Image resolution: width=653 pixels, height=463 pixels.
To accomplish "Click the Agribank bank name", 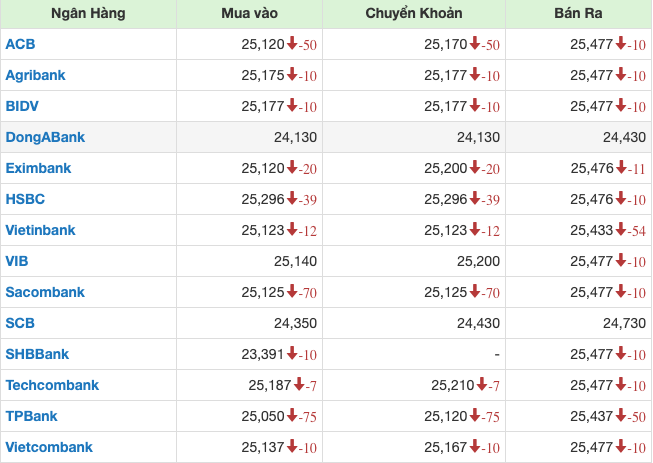I will point(34,75).
